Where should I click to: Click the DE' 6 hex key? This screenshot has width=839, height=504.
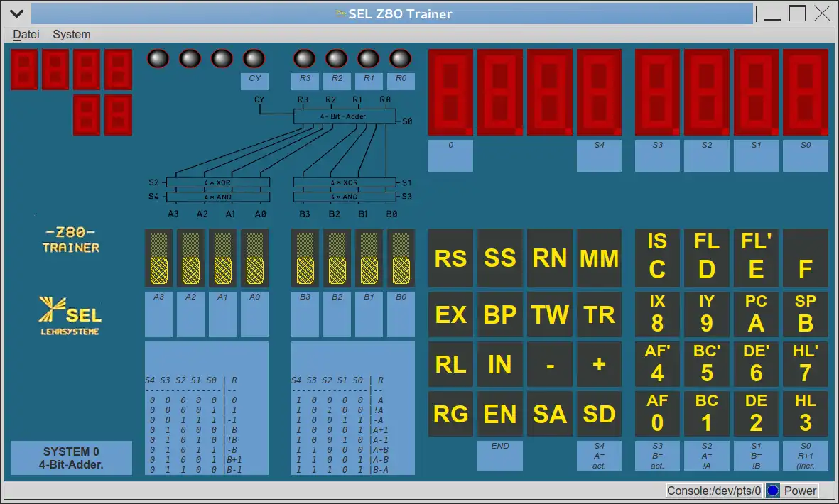point(756,364)
